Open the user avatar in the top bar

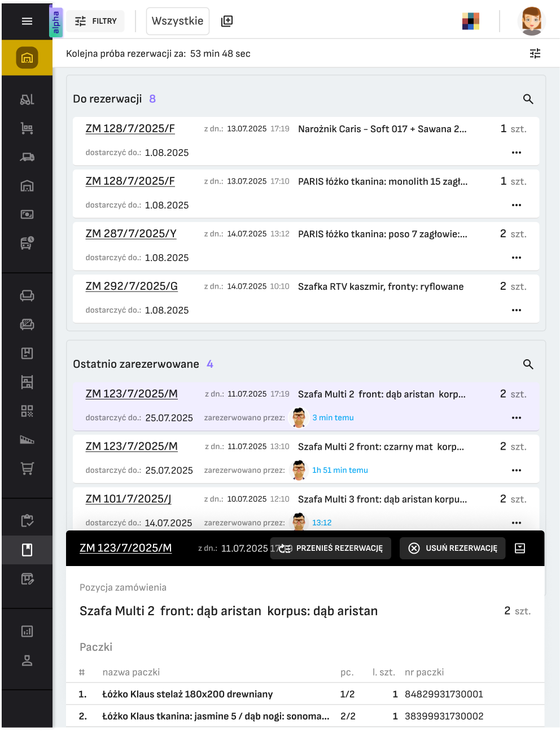tap(532, 21)
